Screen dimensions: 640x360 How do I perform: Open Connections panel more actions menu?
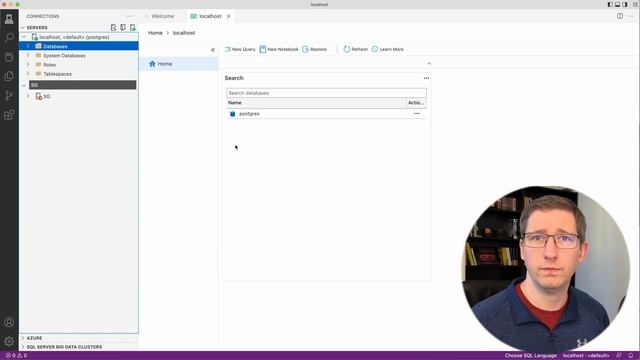tap(129, 16)
